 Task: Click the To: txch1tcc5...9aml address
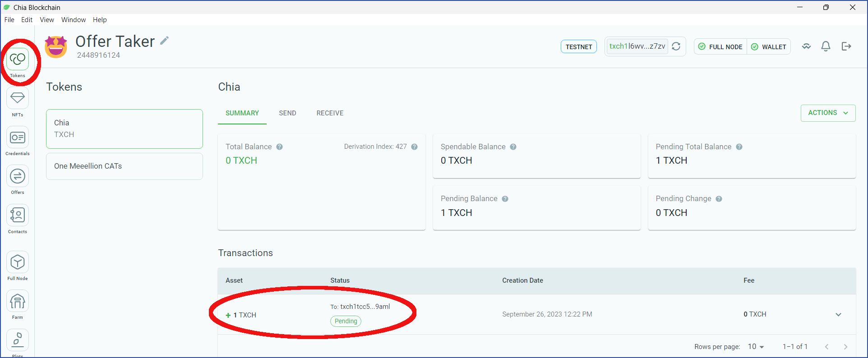[360, 307]
